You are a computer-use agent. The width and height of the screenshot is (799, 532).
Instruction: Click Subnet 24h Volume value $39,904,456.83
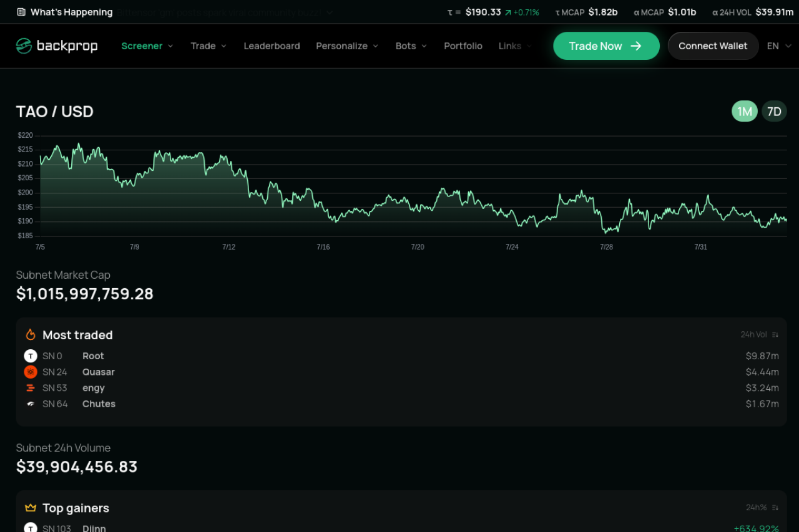[x=77, y=467]
